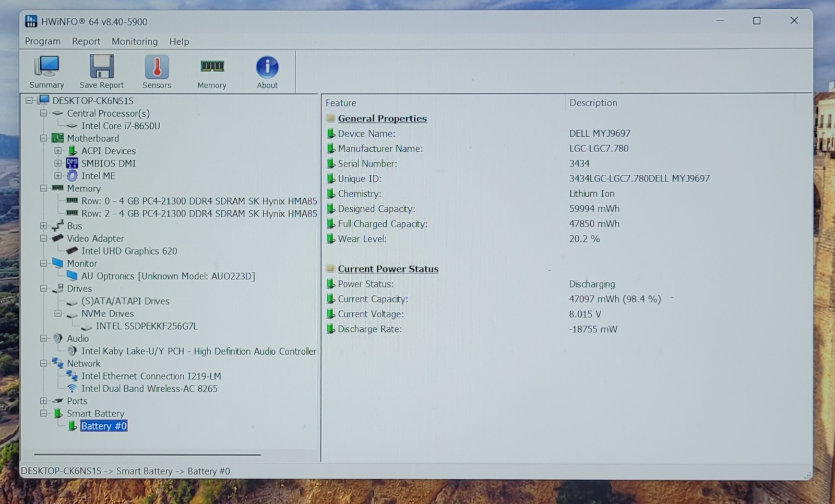Viewport: 835px width, 504px height.
Task: Select Intel Kaby Lake-U/Y PCH audio controller
Action: 199,351
